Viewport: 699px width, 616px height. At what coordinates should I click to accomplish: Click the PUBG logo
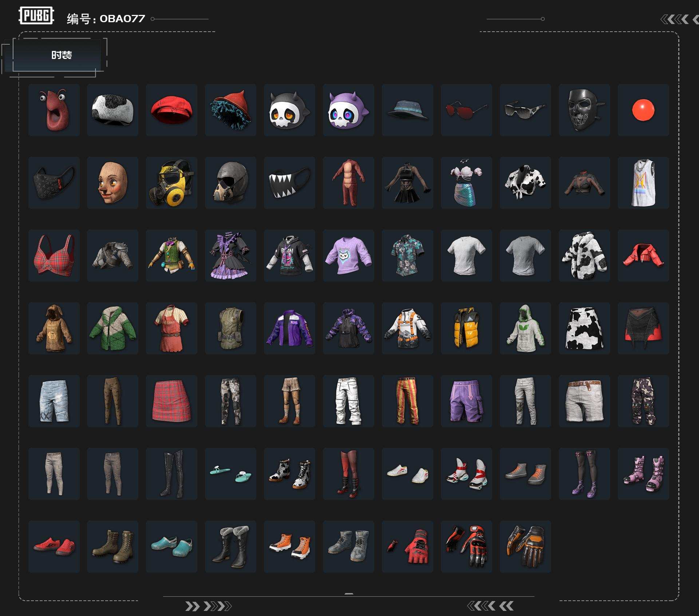pyautogui.click(x=36, y=16)
